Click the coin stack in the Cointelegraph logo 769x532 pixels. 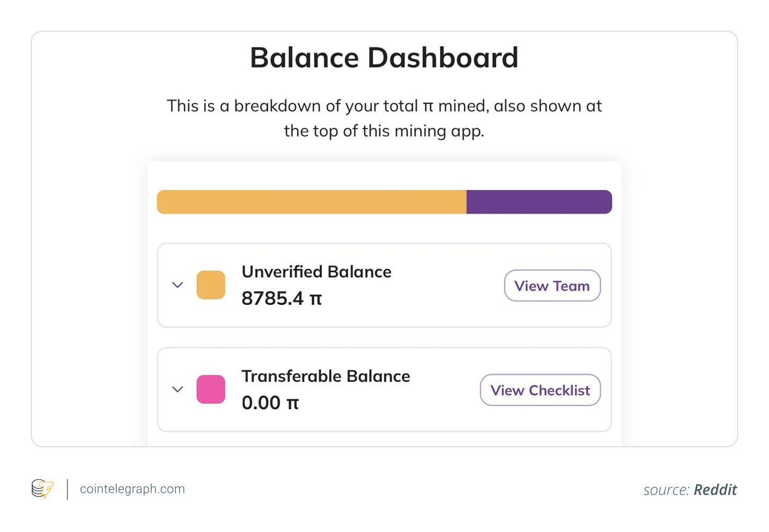pos(38,489)
